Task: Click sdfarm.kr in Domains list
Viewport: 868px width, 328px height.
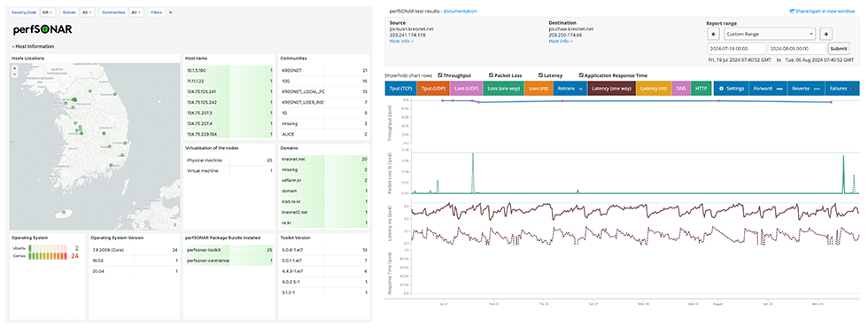Action: [x=324, y=180]
